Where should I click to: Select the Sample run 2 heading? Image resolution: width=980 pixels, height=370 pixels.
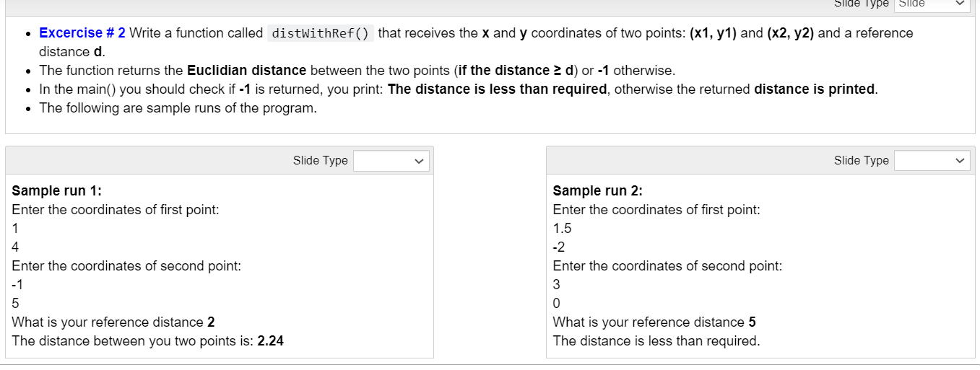pyautogui.click(x=598, y=191)
